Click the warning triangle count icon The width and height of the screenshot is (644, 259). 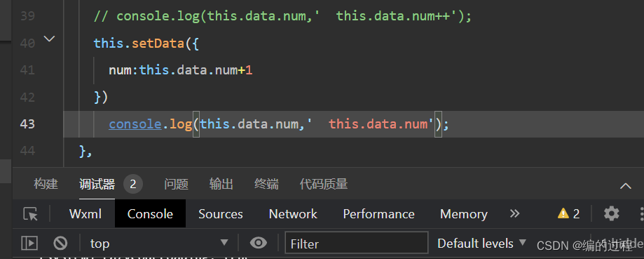(x=568, y=214)
